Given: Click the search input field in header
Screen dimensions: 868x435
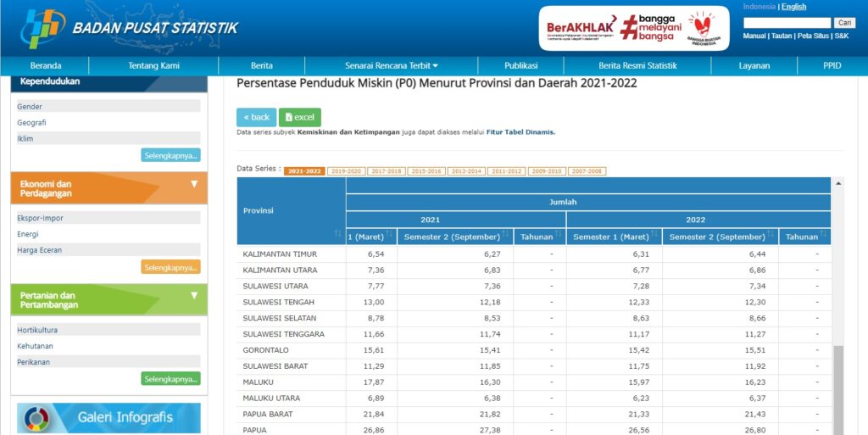Looking at the screenshot, I should (x=787, y=23).
